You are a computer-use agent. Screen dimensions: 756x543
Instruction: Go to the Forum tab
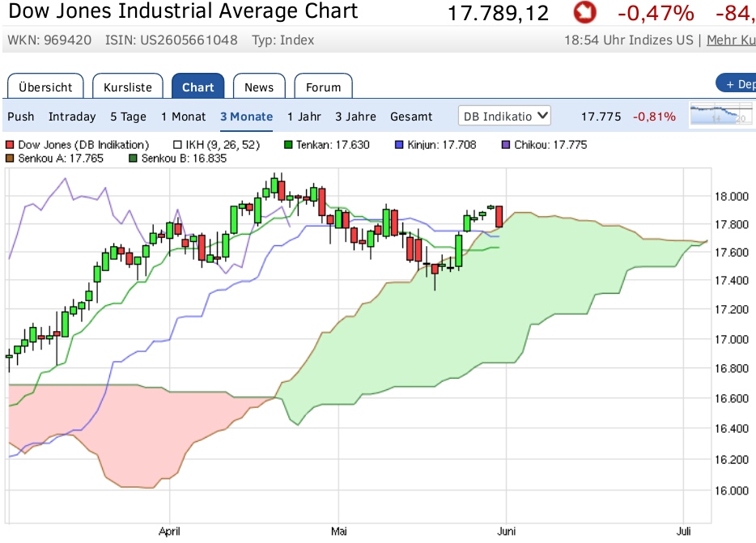[x=323, y=87]
